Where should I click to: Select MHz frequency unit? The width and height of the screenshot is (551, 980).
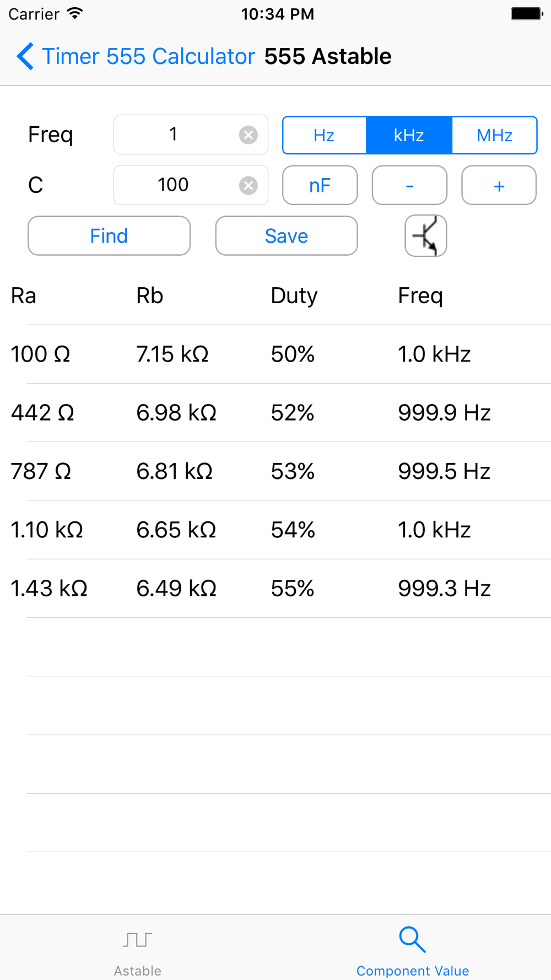[494, 135]
